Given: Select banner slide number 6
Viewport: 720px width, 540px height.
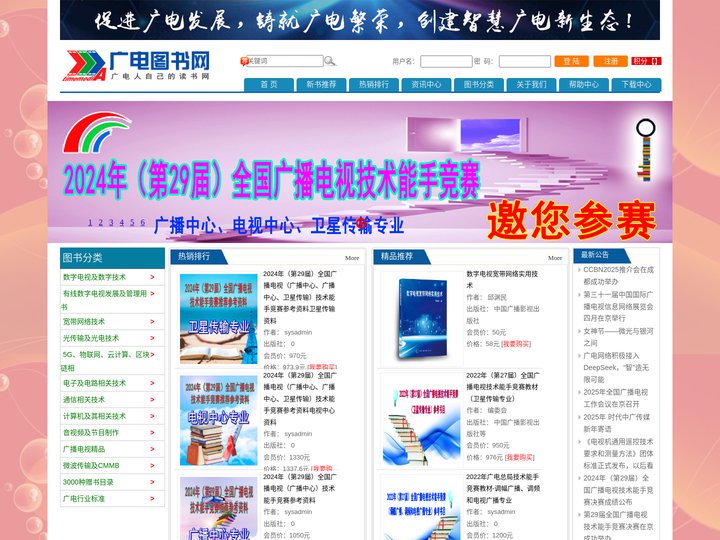Looking at the screenshot, I should click(x=143, y=222).
